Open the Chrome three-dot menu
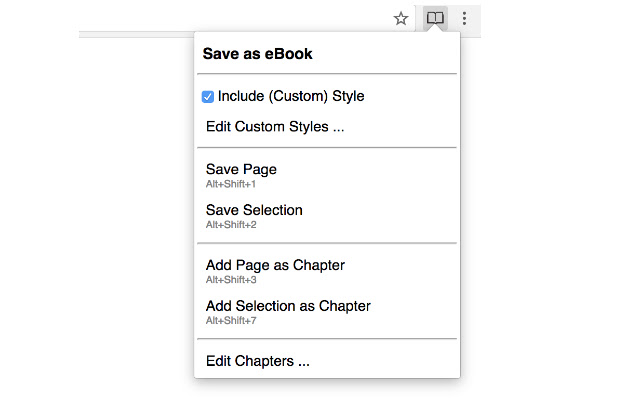This screenshot has height=400, width=640. pos(465,18)
